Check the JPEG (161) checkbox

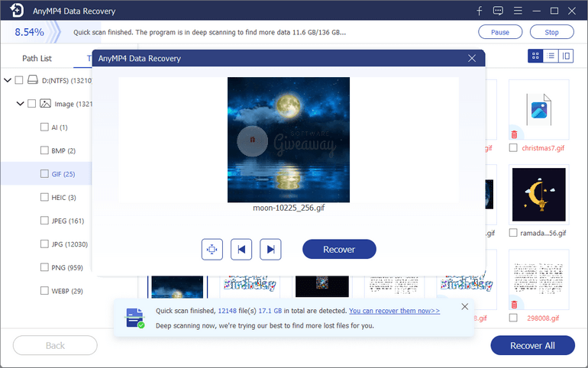(44, 221)
